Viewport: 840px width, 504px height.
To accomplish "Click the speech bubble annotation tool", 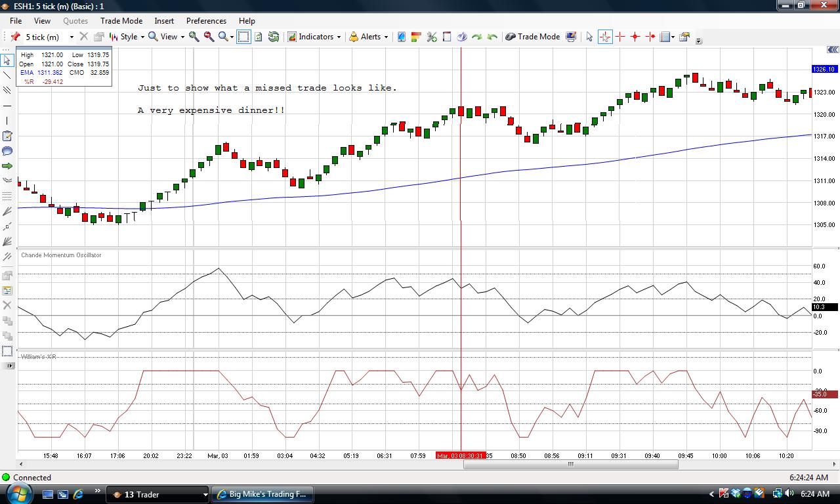I will tap(7, 151).
